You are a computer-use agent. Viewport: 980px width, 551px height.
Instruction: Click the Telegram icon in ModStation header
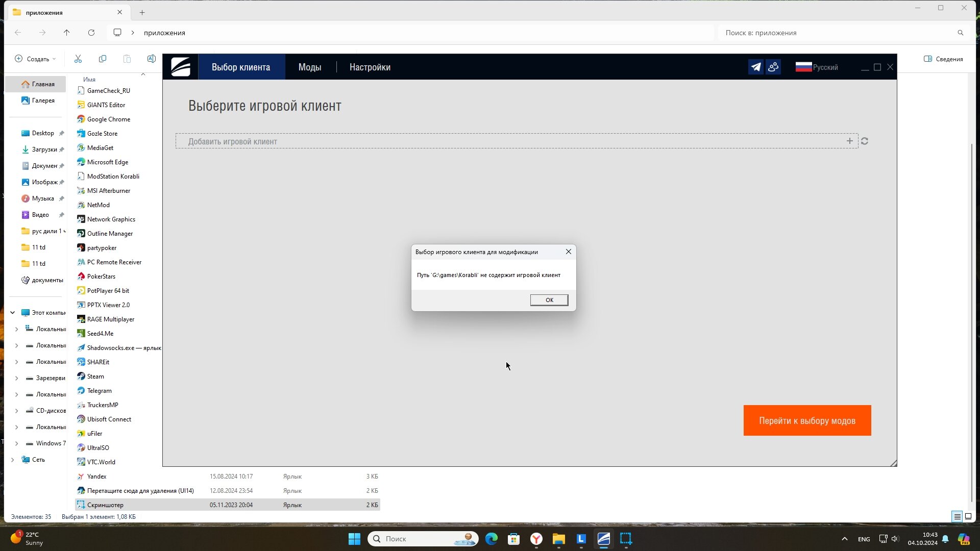(x=756, y=67)
